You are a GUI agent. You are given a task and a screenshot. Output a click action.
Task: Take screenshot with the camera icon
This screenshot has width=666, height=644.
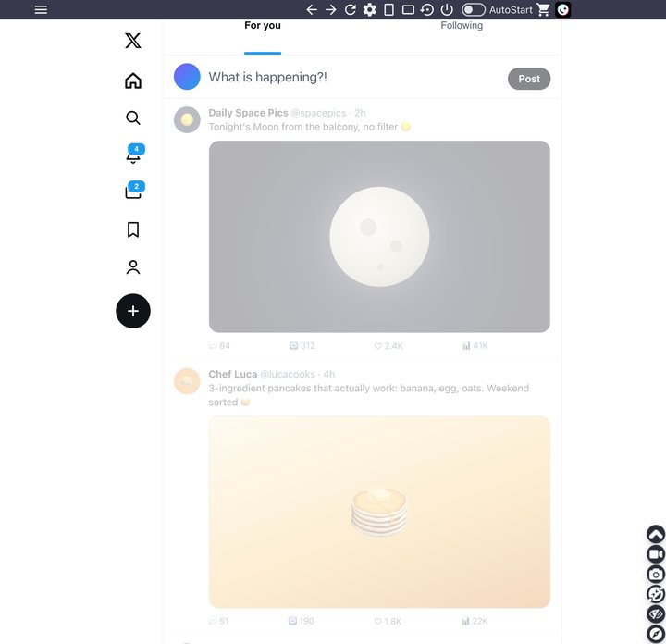click(x=656, y=574)
